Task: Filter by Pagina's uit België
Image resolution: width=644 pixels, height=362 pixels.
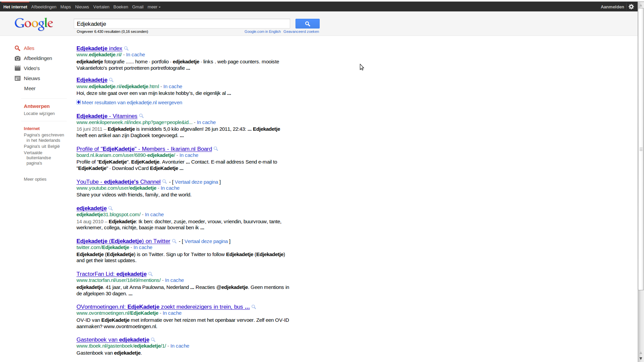Action: 42,146
